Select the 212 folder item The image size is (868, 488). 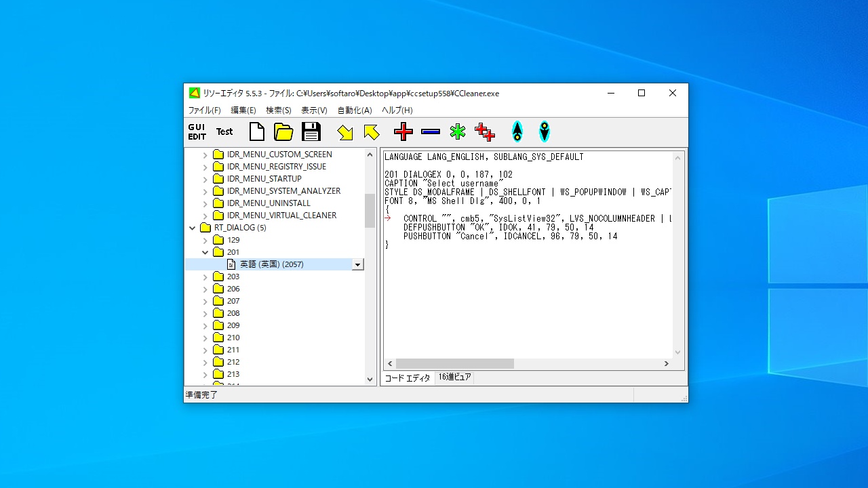[x=233, y=362]
